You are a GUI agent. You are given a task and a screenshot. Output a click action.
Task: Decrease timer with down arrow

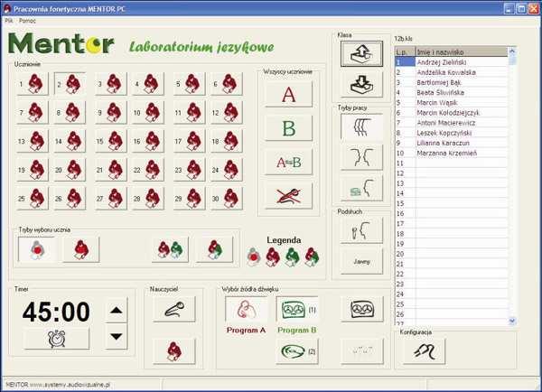click(x=117, y=336)
